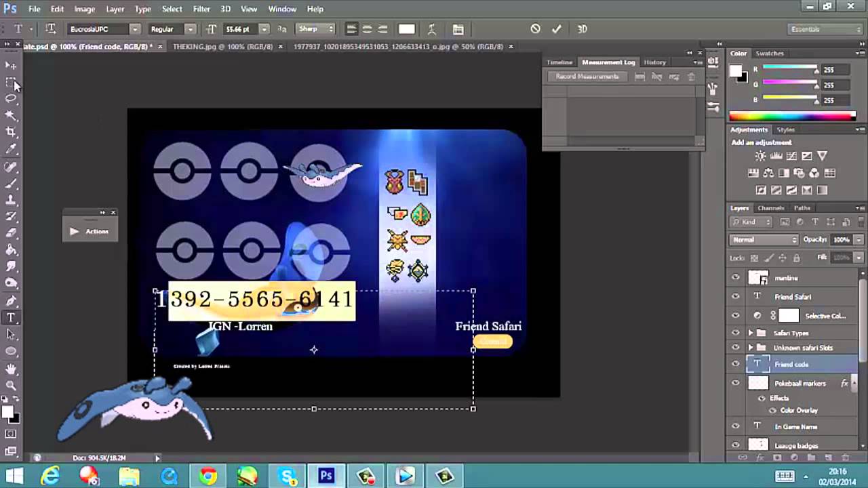Image resolution: width=868 pixels, height=488 pixels.
Task: Toggle the layer filter switch on or off
Action: click(861, 221)
